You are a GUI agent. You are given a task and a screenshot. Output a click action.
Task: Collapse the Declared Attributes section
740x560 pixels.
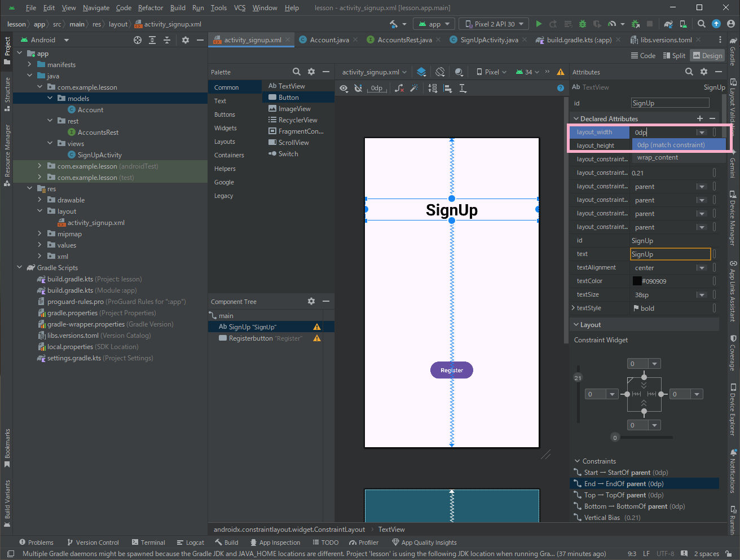tap(576, 118)
